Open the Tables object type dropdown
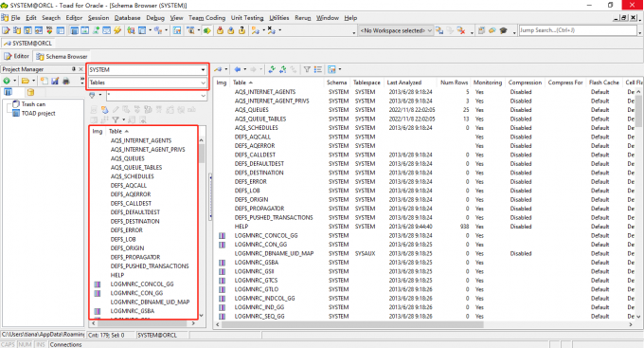Viewport: 644px width, 348px height. [203, 82]
